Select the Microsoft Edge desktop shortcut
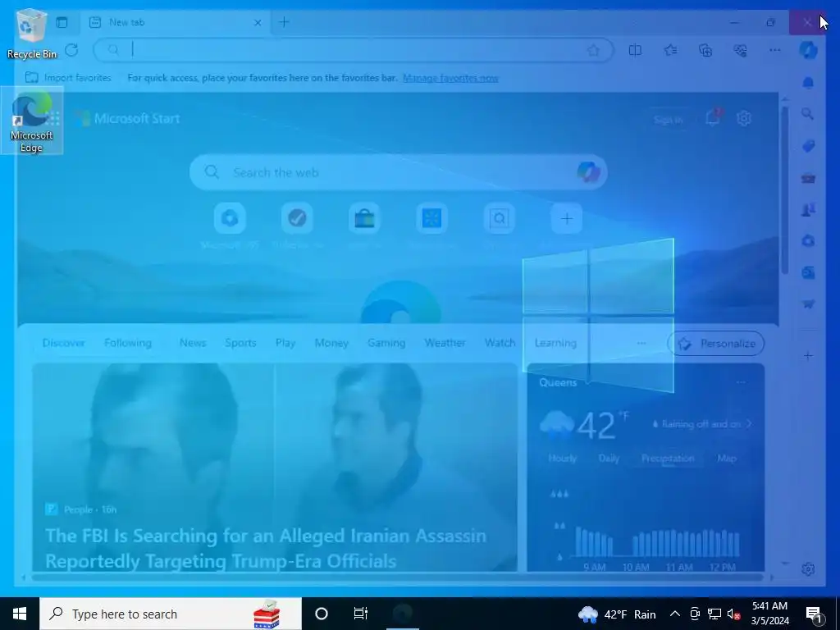Screen dimensions: 840x630 click(32, 121)
